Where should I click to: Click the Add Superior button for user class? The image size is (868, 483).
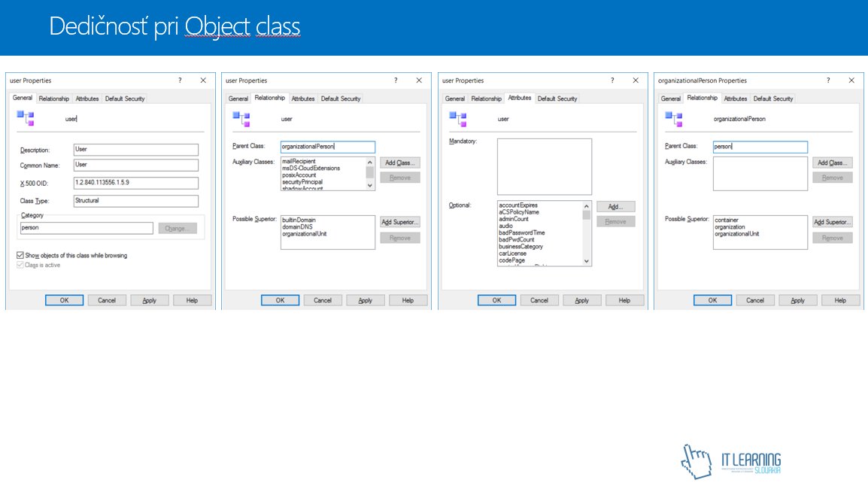point(399,222)
